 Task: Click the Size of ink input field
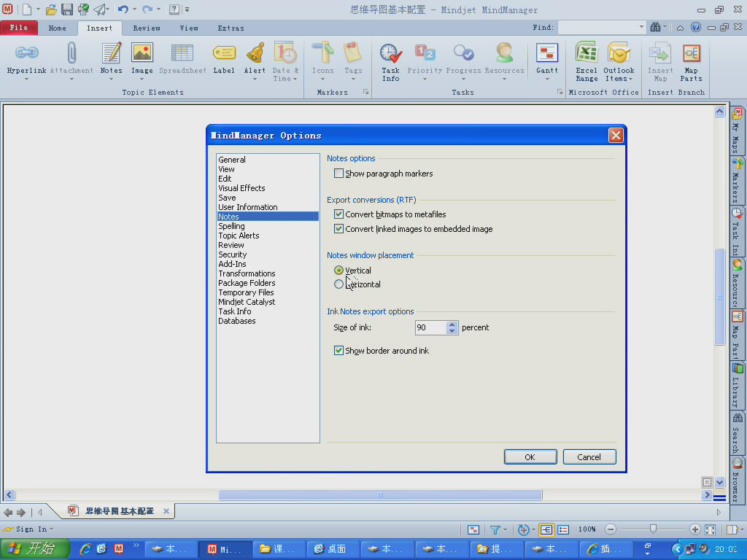(430, 327)
